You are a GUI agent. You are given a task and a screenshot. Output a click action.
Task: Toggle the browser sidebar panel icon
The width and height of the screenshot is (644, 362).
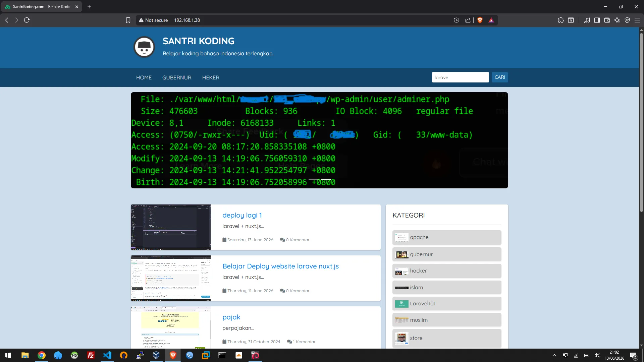[x=597, y=20]
